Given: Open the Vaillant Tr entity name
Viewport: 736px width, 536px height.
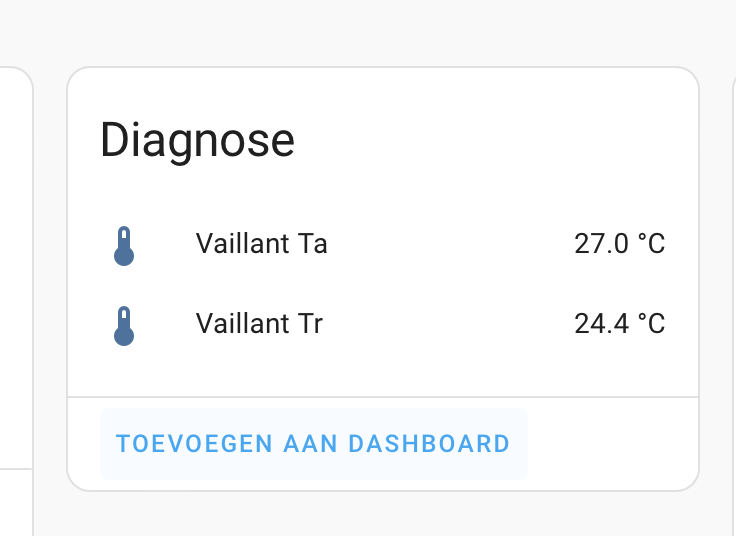Looking at the screenshot, I should pyautogui.click(x=259, y=324).
